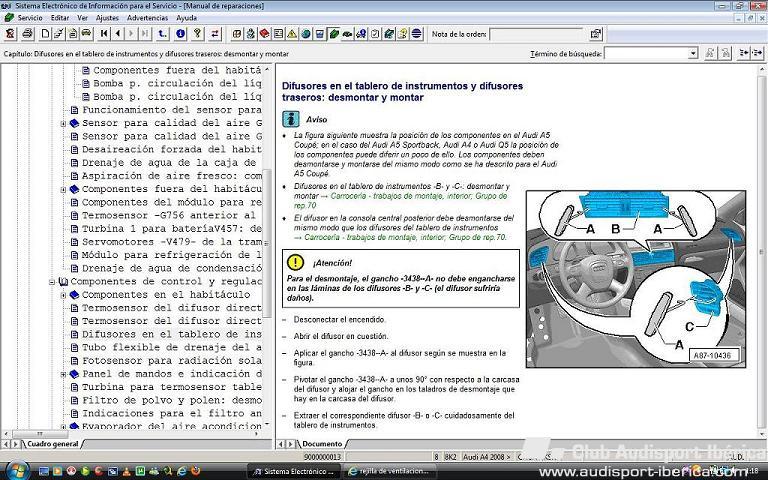Open the Servicio menu
The image size is (768, 480).
click(x=30, y=18)
